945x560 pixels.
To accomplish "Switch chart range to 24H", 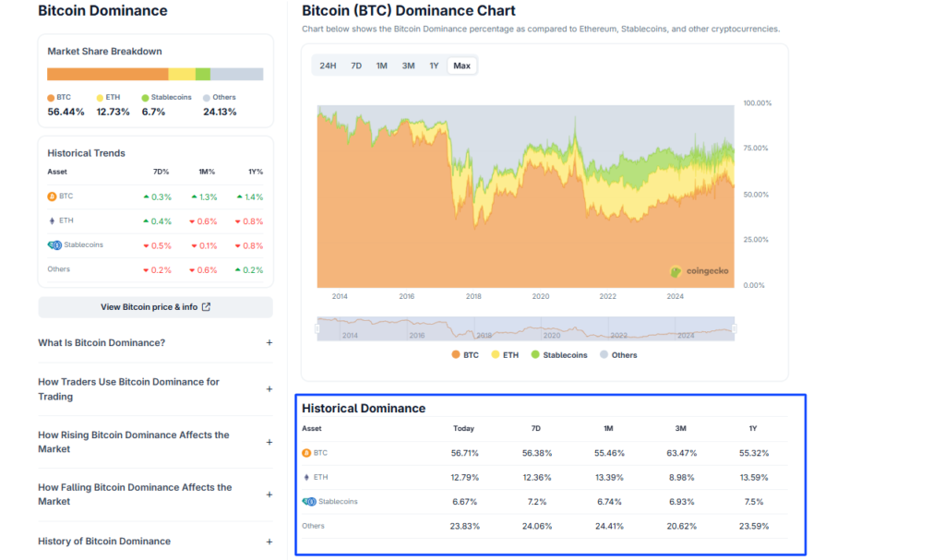I will click(328, 66).
